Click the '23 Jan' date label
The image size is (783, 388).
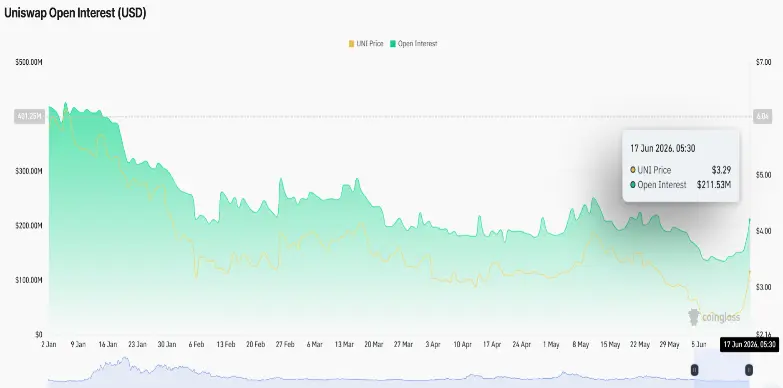tap(137, 345)
